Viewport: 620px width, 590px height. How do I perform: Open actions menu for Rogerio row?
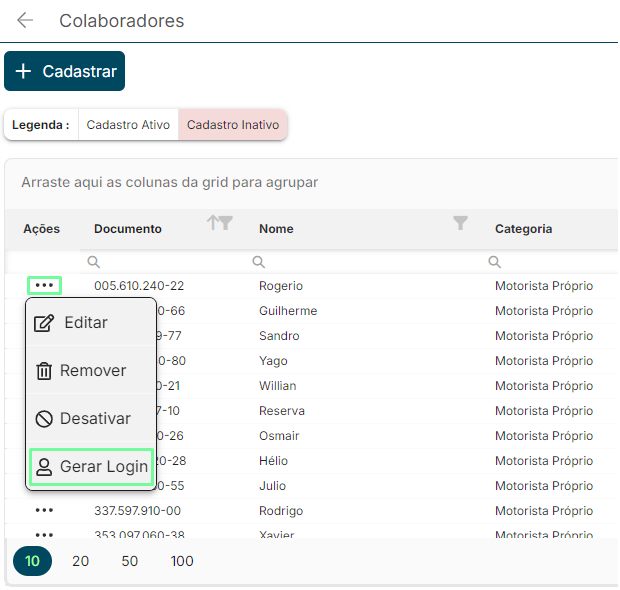click(44, 286)
